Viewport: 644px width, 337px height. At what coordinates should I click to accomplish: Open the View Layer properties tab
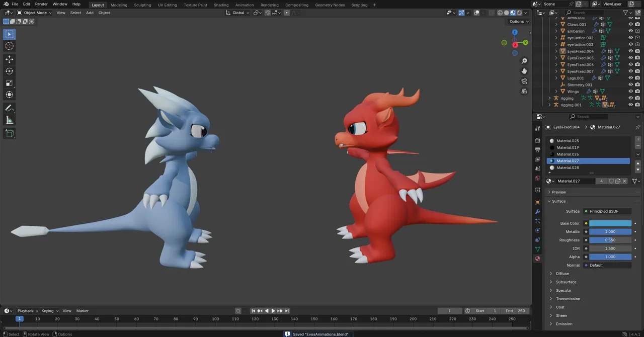point(538,159)
